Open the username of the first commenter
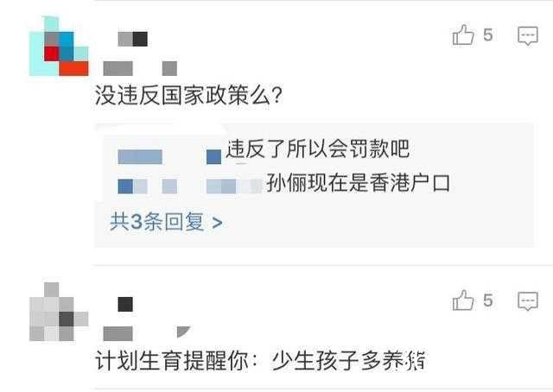Viewport: 553px width, 392px height. [x=132, y=39]
